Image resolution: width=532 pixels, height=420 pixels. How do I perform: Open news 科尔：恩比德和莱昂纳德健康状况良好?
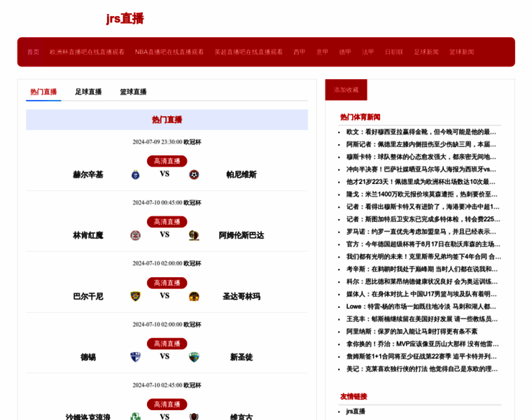(422, 281)
